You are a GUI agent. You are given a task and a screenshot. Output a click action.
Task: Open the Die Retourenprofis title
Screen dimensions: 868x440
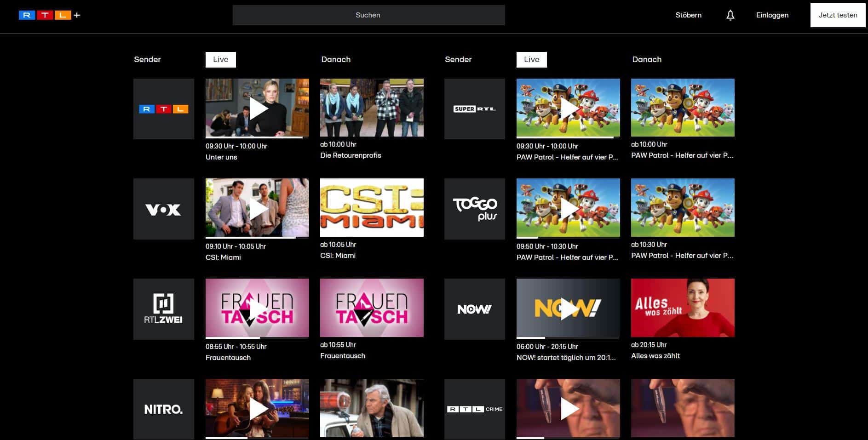pos(351,155)
